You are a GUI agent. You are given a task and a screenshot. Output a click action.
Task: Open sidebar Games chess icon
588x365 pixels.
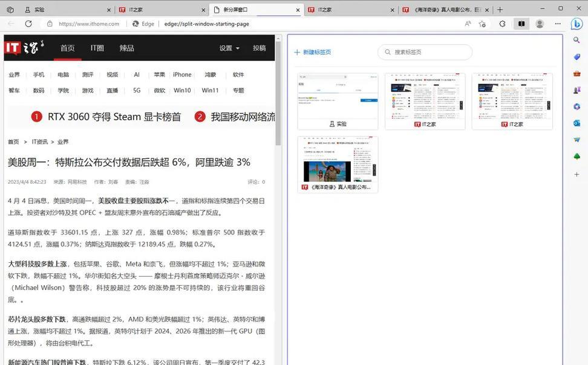point(577,90)
